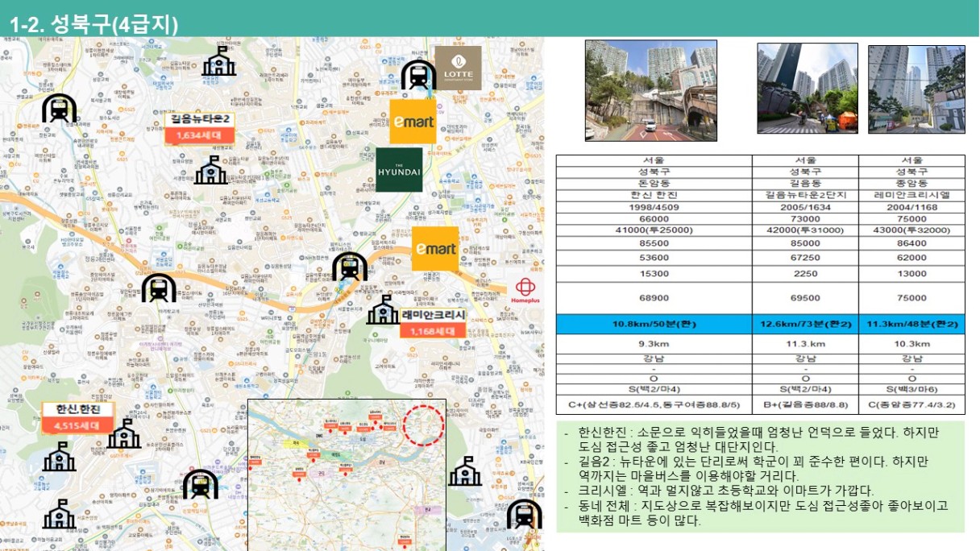Image resolution: width=980 pixels, height=551 pixels.
Task: Open the middle apartment street photo
Action: click(807, 89)
